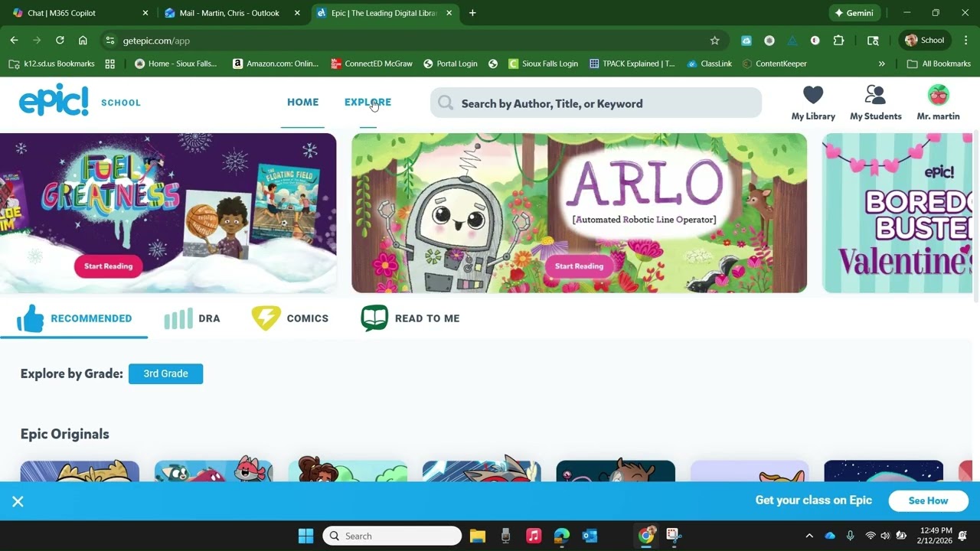Open Microsoft Edge from taskbar
Screen dimensions: 980x551
(562, 536)
